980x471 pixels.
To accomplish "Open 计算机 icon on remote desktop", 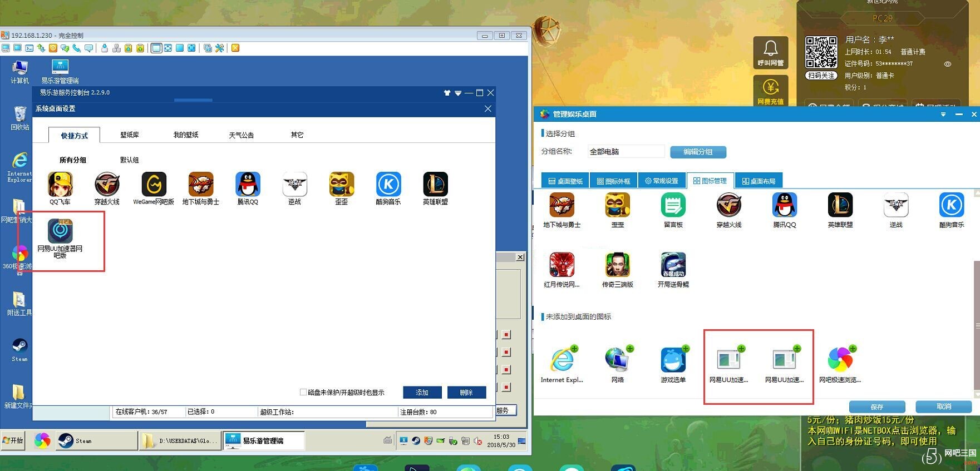I will [x=20, y=68].
